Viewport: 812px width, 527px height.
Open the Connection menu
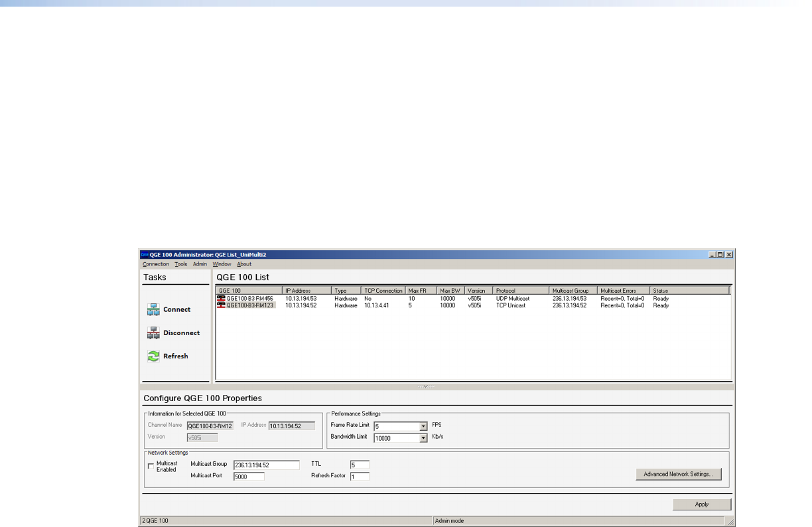pos(156,264)
